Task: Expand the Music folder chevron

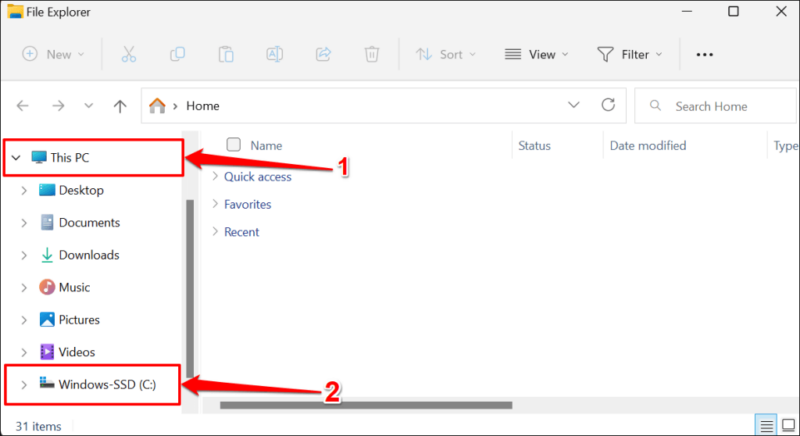Action: pyautogui.click(x=24, y=288)
